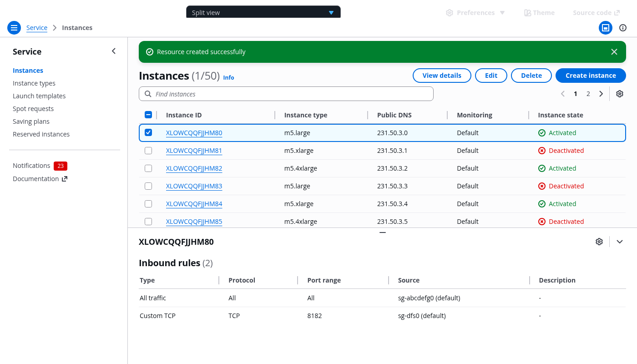
Task: Click the split panel toggle icon
Action: coord(605,28)
